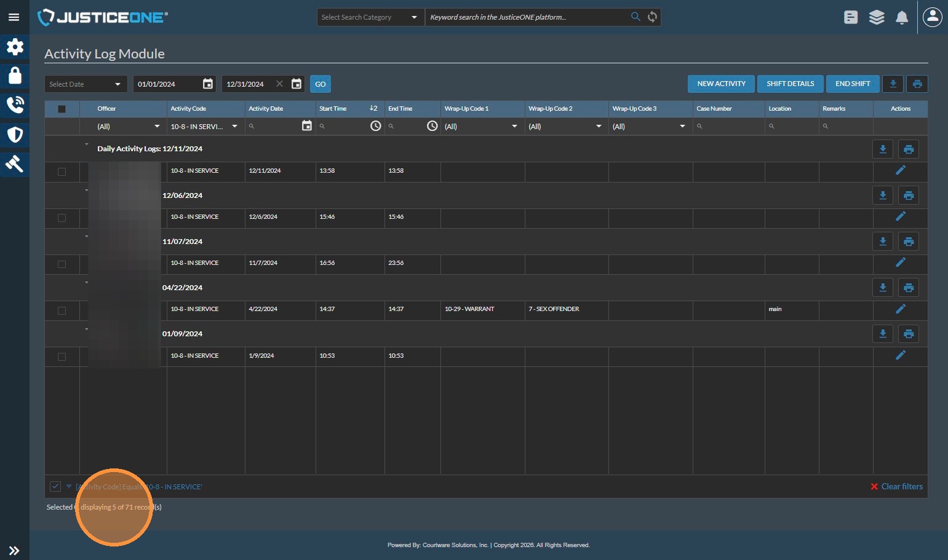Open the Wrap-Up Code 1 filter dropdown
Viewport: 948px width, 560px height.
click(482, 126)
